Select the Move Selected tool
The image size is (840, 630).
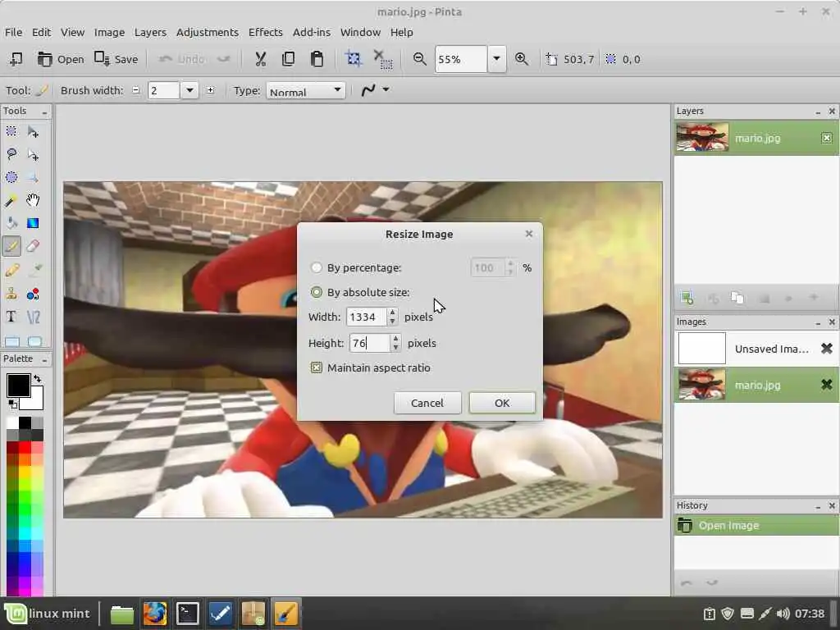click(x=33, y=131)
